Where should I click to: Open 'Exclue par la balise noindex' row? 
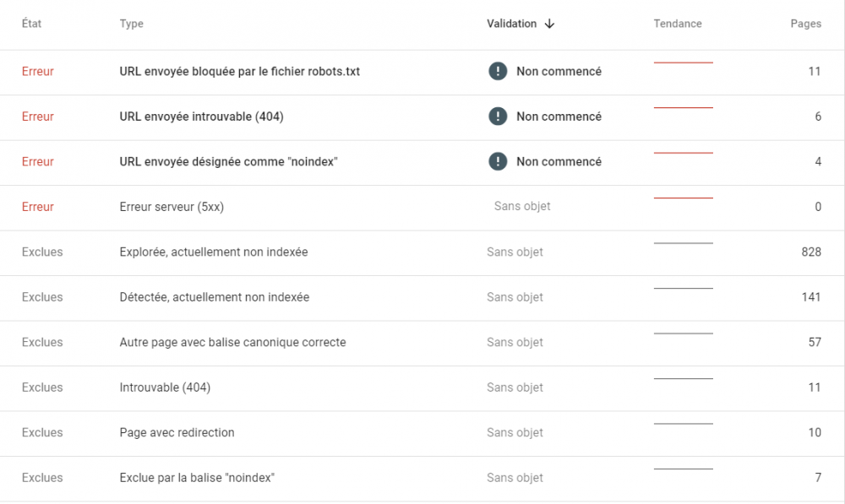pos(197,478)
